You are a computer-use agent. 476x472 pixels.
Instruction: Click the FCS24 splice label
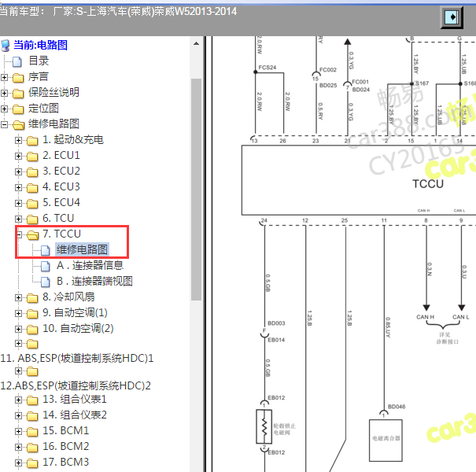pos(268,68)
